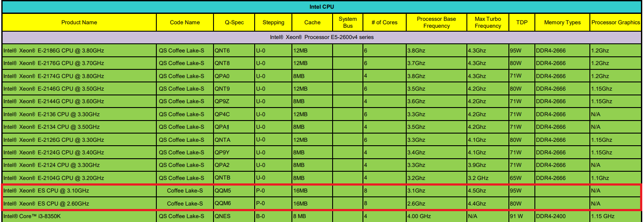Select the Max Turbo Frequency header

(488, 22)
